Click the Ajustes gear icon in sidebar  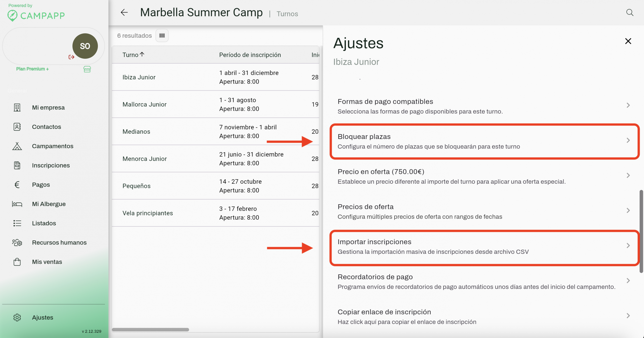tap(17, 317)
